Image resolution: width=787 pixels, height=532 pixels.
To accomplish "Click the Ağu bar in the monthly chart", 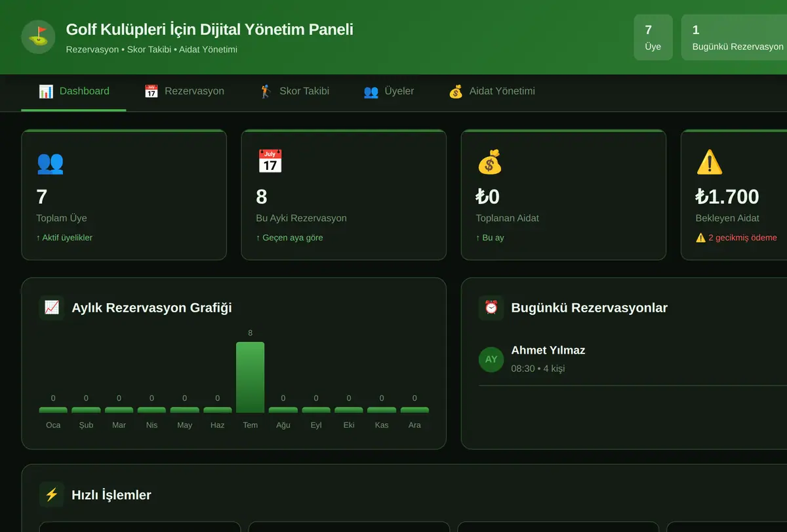I will [283, 410].
